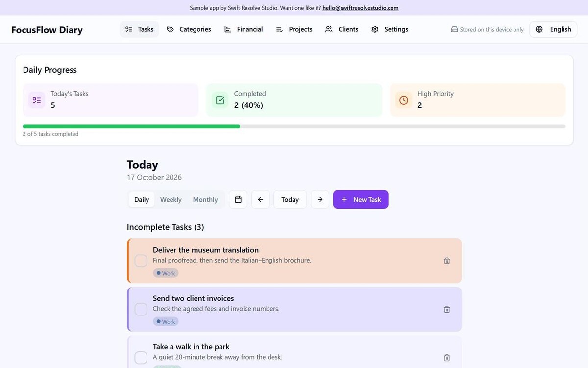
Task: Open Settings from the navigation
Action: coord(390,29)
